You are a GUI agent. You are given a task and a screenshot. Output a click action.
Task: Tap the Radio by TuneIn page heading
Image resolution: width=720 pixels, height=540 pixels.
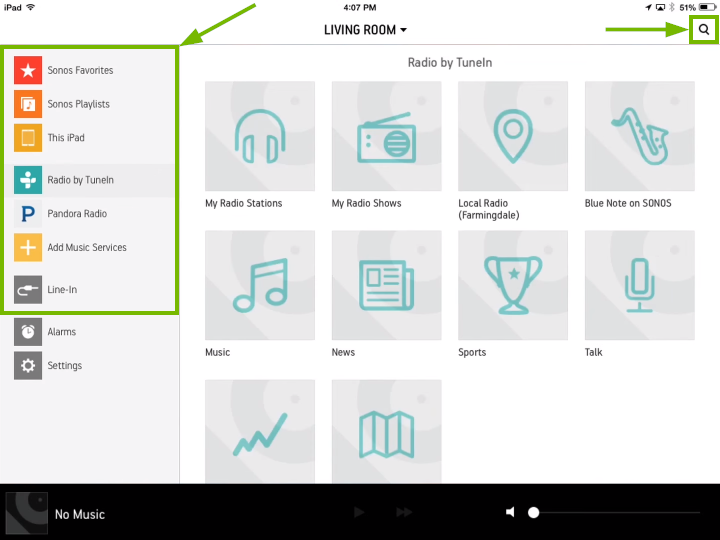coord(450,62)
